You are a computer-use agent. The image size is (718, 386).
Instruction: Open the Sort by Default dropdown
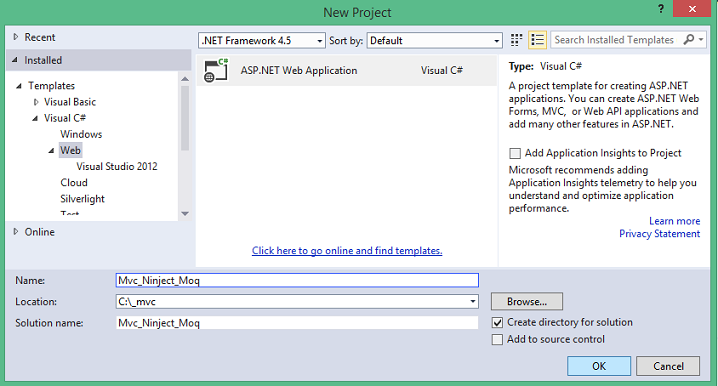435,40
